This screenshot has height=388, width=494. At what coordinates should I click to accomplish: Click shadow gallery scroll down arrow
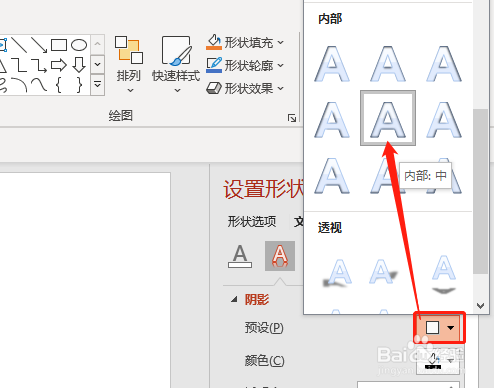pyautogui.click(x=480, y=306)
